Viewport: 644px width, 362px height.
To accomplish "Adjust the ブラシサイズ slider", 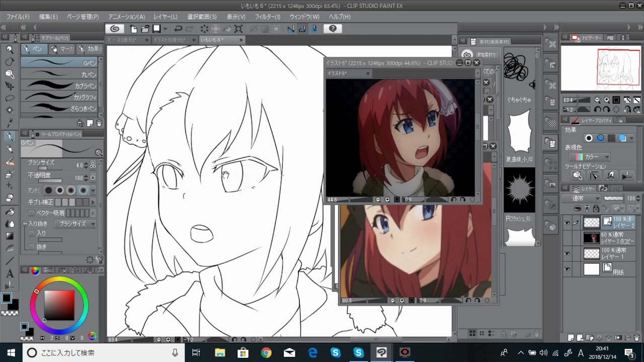I will tap(50, 168).
